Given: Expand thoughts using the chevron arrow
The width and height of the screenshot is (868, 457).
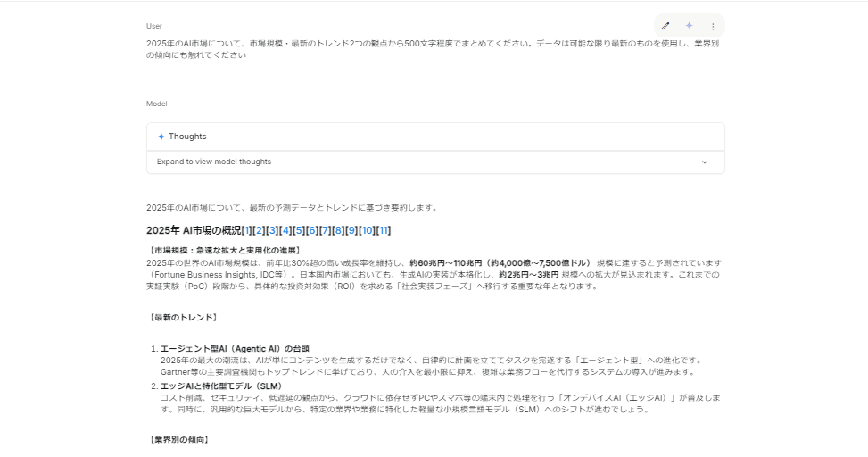Looking at the screenshot, I should point(705,162).
